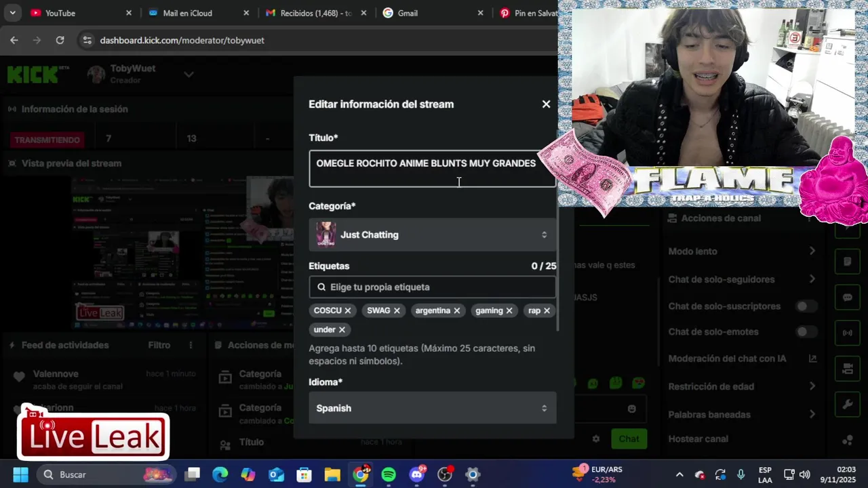Open the document icon in right sidebar

[x=848, y=262]
